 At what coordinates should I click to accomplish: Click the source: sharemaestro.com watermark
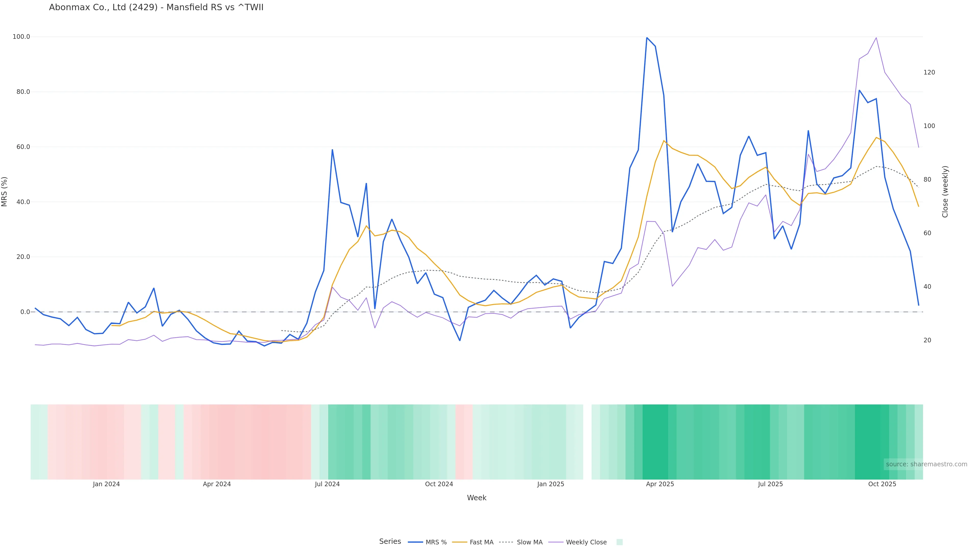[x=926, y=464]
